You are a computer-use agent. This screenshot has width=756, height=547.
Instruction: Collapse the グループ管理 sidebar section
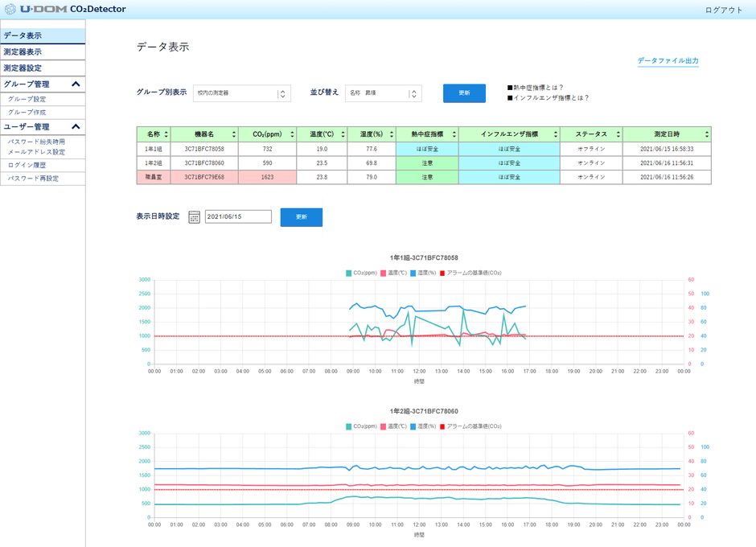[76, 84]
